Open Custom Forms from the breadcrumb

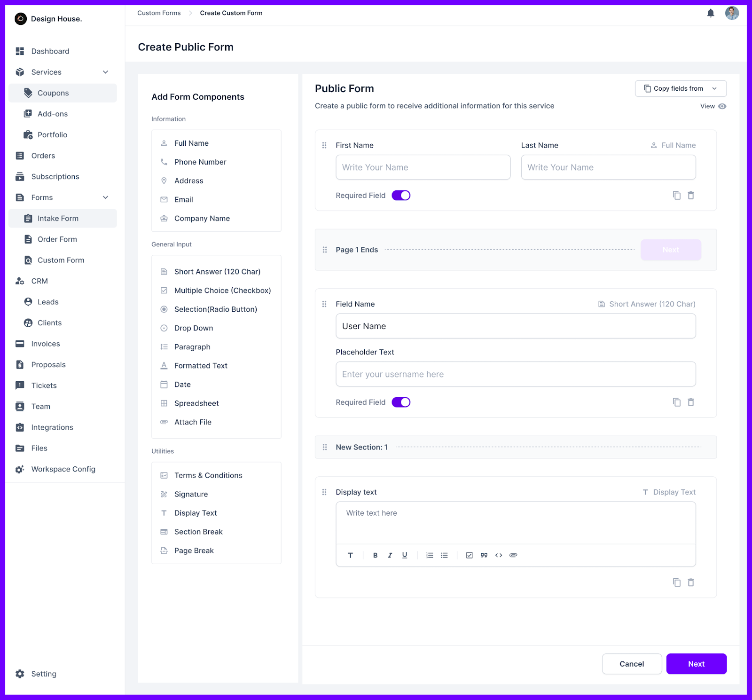click(159, 13)
